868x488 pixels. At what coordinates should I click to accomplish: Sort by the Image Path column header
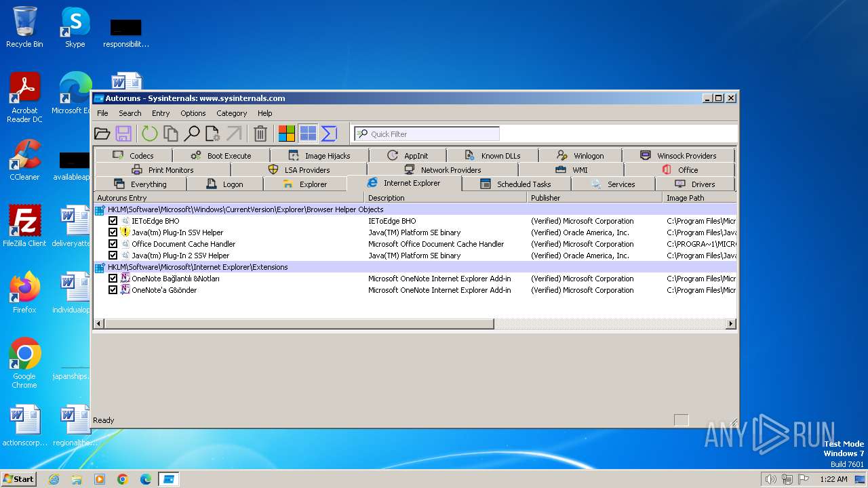pyautogui.click(x=699, y=198)
